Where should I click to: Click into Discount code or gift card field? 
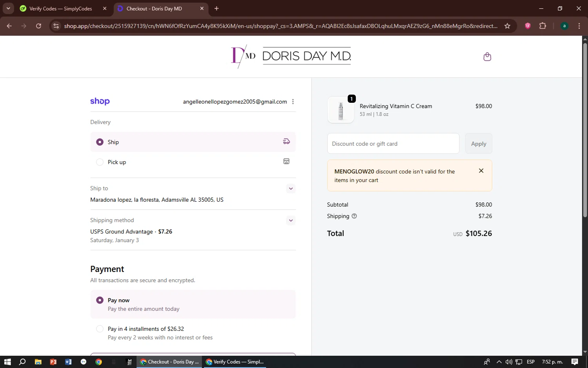click(393, 144)
